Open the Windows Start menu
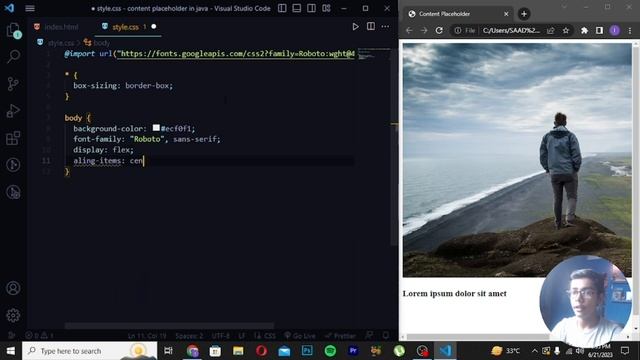Image resolution: width=640 pixels, height=360 pixels. pyautogui.click(x=11, y=351)
